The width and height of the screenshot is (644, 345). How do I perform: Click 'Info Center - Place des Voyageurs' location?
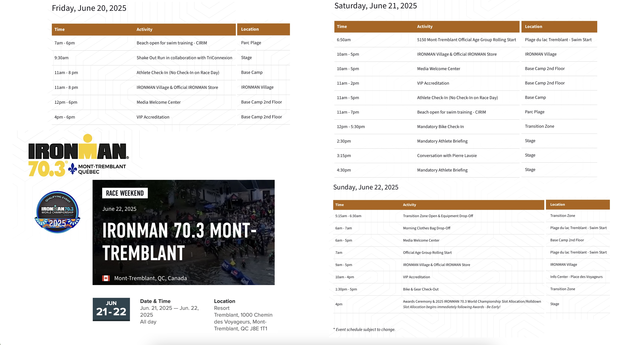click(x=576, y=277)
